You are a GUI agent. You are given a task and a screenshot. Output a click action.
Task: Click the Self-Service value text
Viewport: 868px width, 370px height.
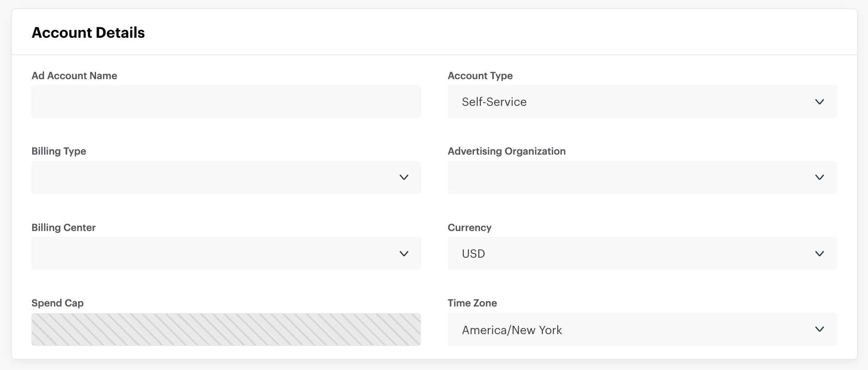pyautogui.click(x=494, y=102)
